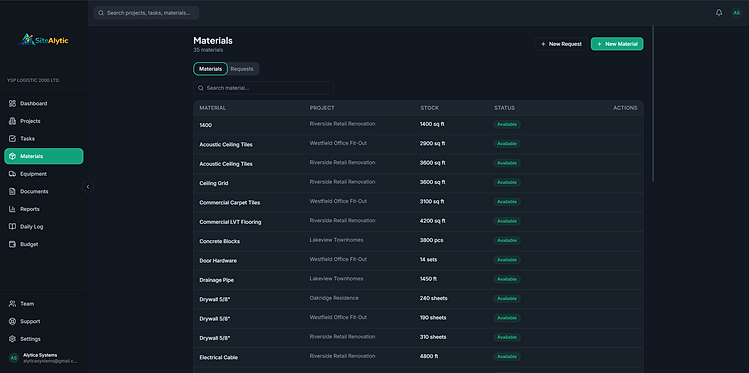
Task: Click the 4800 ft stock value
Action: 429,356
